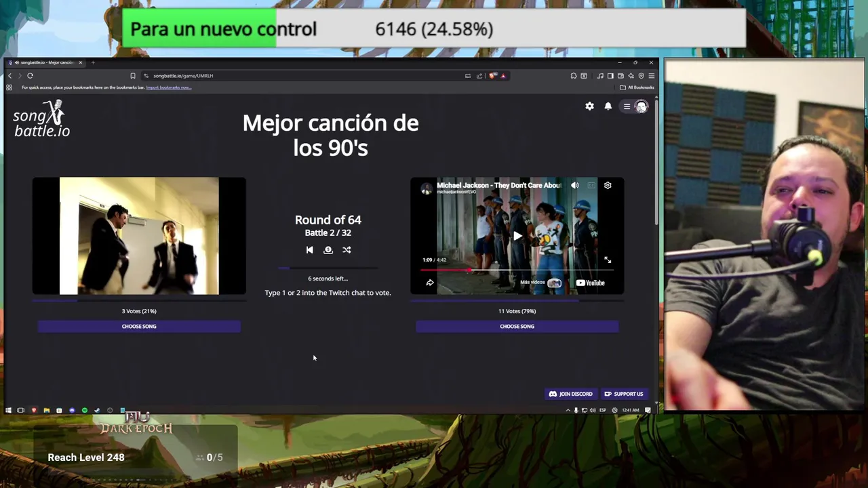Viewport: 868px width, 488px height.
Task: Open the Brave Shields lion icon
Action: pos(493,76)
